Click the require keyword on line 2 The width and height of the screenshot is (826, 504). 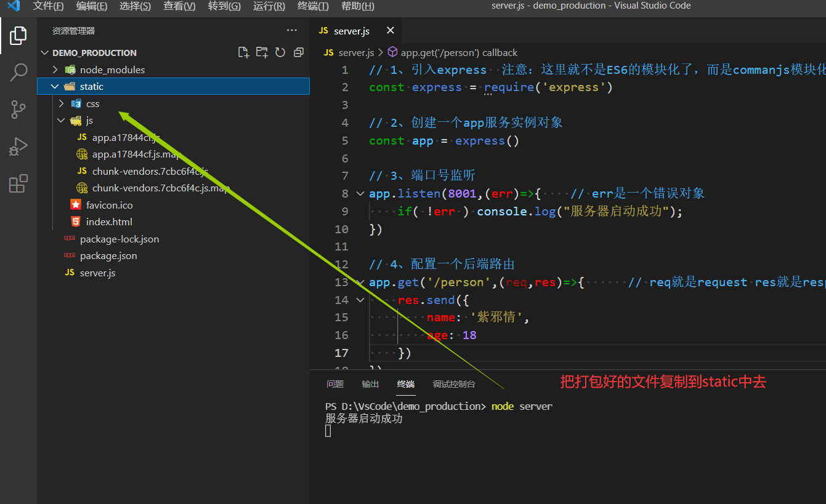click(509, 87)
